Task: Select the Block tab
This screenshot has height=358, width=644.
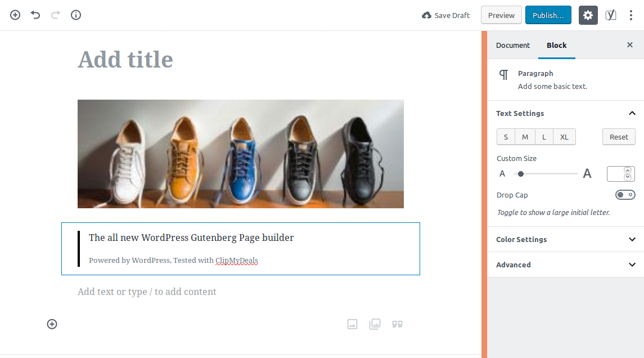Action: coord(556,45)
